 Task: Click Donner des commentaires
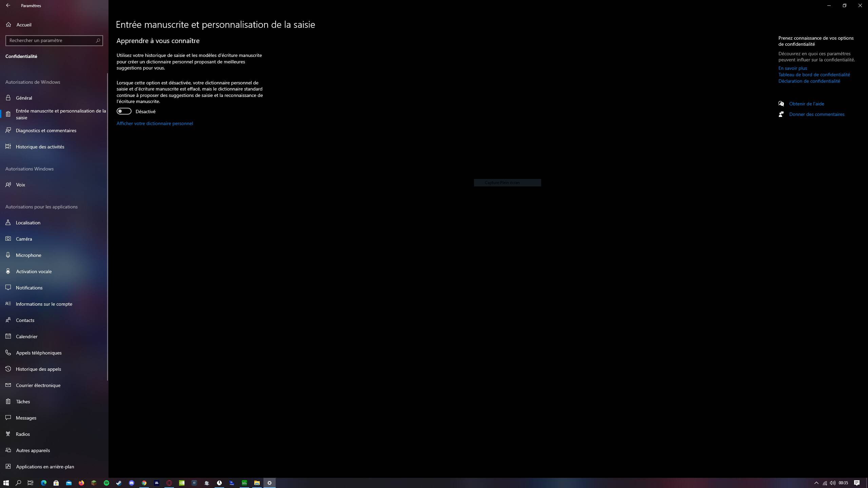coord(816,114)
